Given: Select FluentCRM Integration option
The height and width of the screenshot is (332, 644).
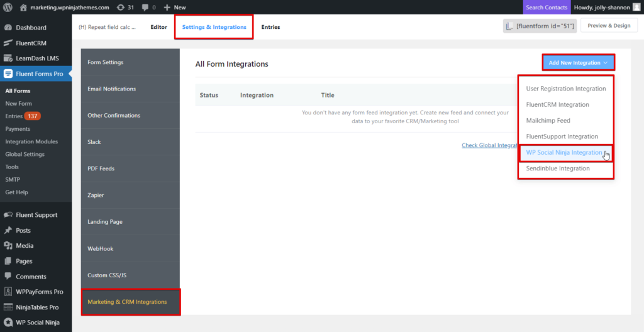Looking at the screenshot, I should (557, 105).
